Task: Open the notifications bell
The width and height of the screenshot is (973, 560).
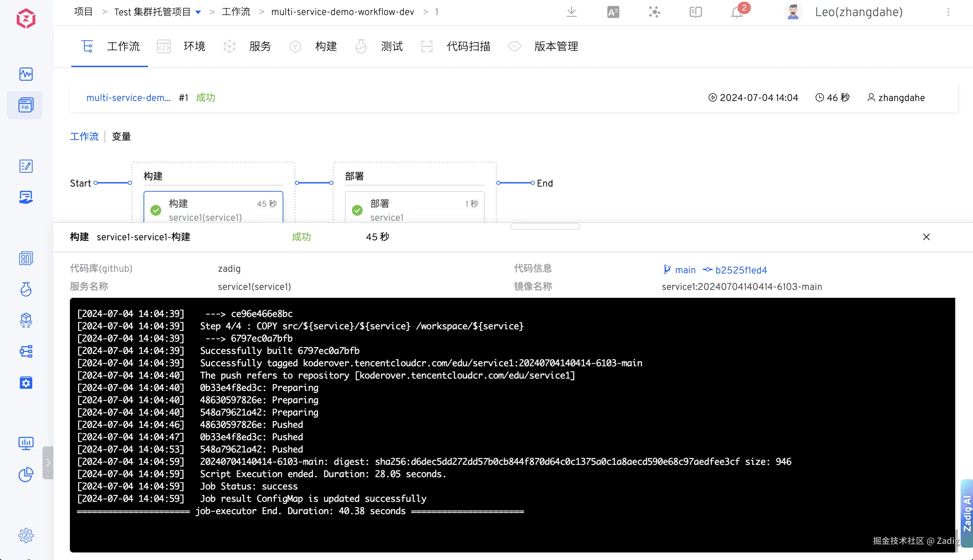Action: (737, 12)
